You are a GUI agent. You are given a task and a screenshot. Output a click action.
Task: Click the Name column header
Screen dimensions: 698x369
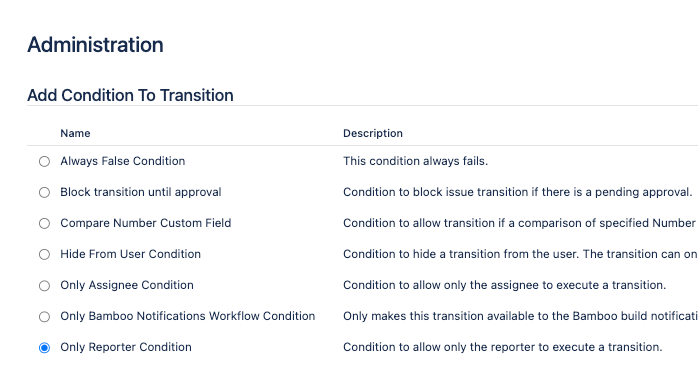[75, 133]
